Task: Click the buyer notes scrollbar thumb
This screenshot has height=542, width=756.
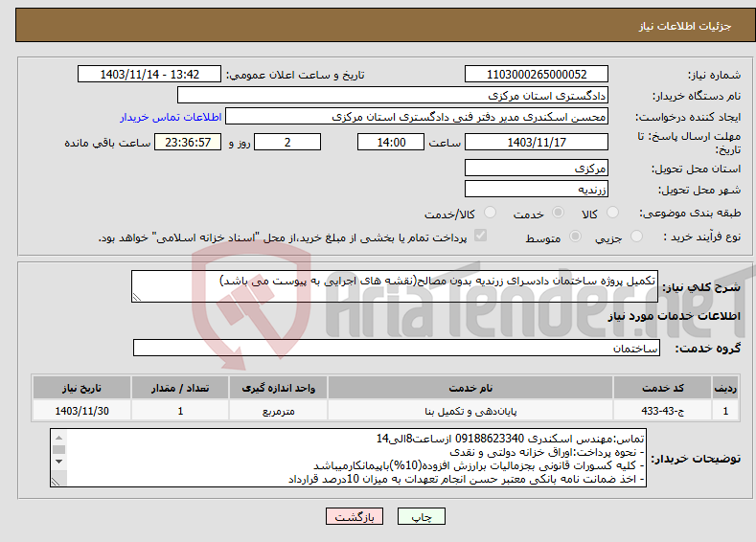Action: [x=58, y=449]
